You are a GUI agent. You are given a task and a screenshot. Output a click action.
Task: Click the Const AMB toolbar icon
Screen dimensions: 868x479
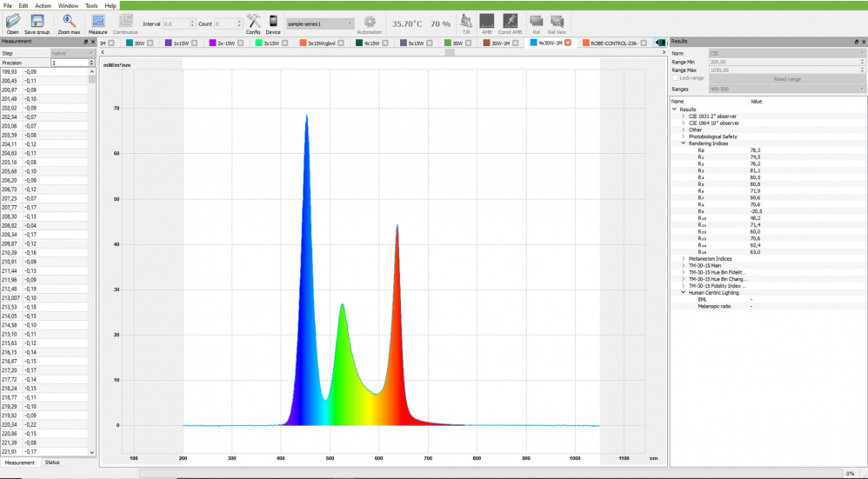[511, 21]
